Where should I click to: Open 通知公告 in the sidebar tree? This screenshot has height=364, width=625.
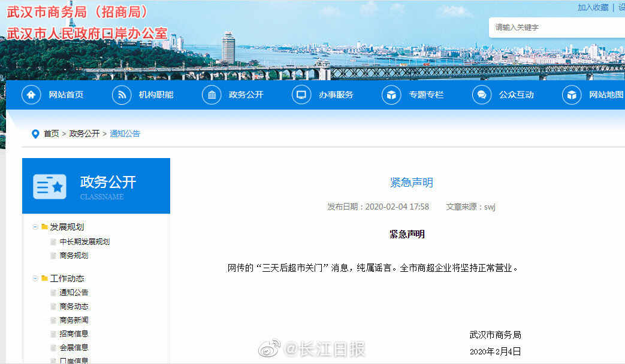(x=74, y=293)
